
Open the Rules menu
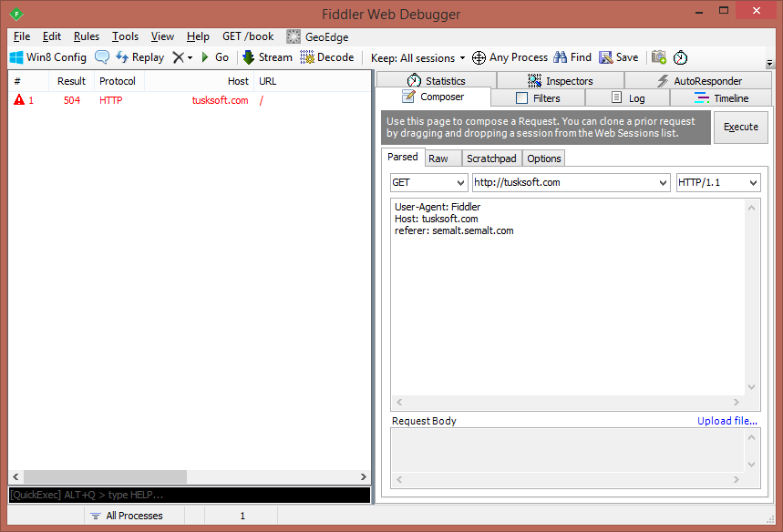(87, 36)
